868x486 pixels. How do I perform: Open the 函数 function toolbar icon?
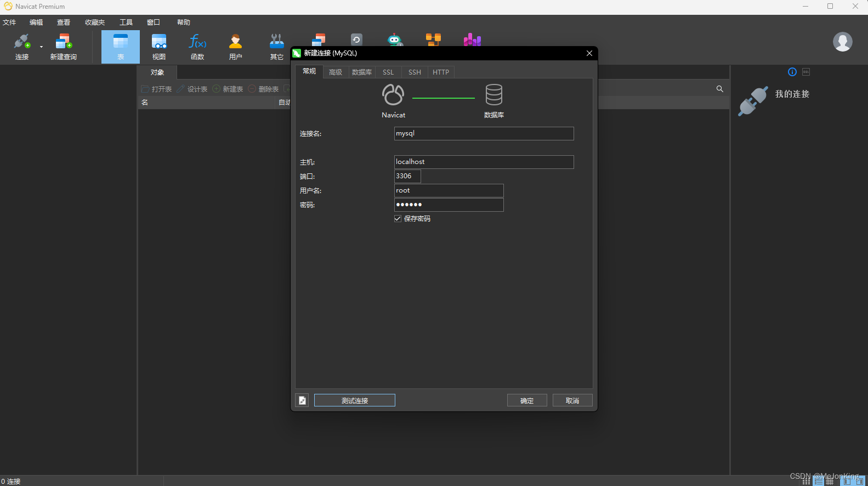(x=197, y=47)
